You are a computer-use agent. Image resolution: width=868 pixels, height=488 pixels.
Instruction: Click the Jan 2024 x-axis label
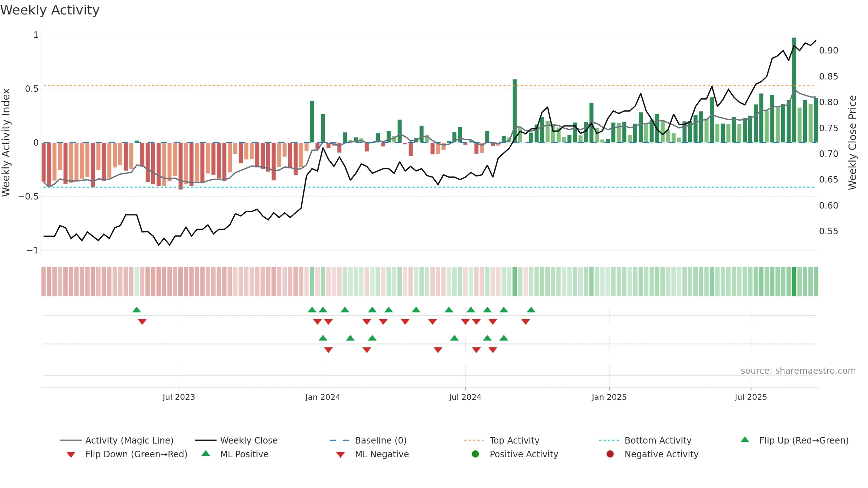323,397
